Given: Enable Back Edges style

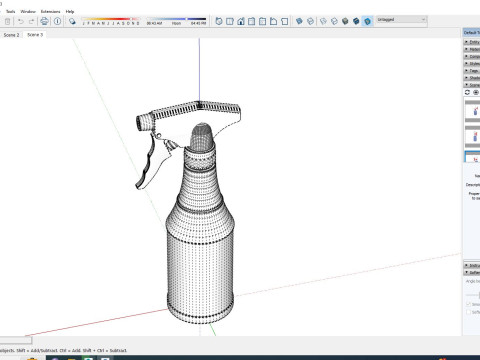Looking at the screenshot, I should coord(310,21).
